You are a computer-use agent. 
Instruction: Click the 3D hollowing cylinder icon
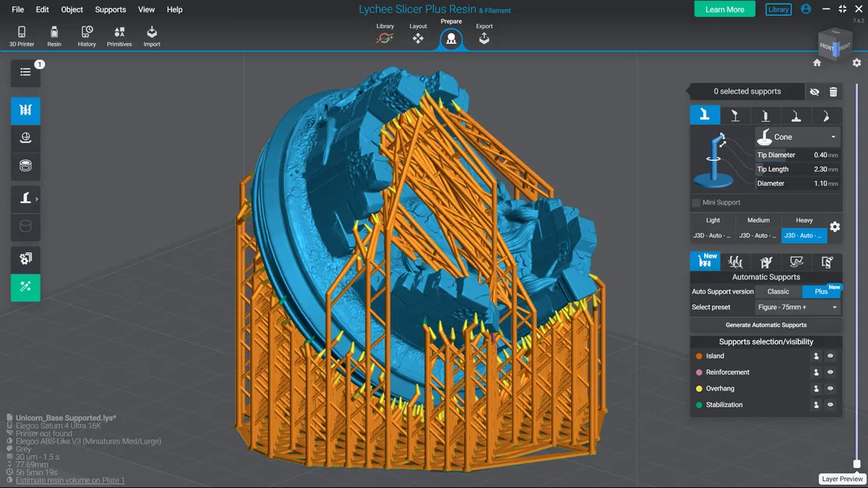[26, 226]
